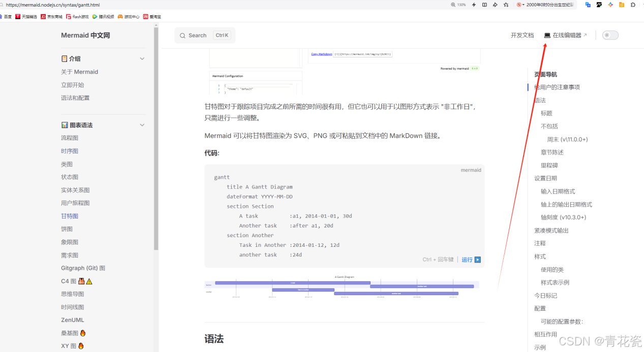Open 开发文档 in top navigation
Image resolution: width=644 pixels, height=352 pixels.
(522, 36)
